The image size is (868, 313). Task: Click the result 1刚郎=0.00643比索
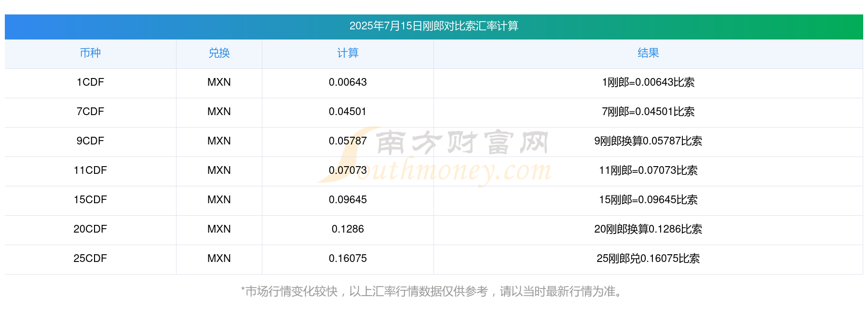(x=648, y=82)
